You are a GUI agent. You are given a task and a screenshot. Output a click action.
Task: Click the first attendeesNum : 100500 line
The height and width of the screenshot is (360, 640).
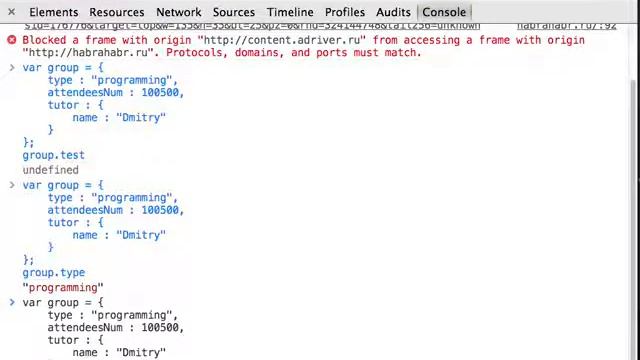click(116, 93)
